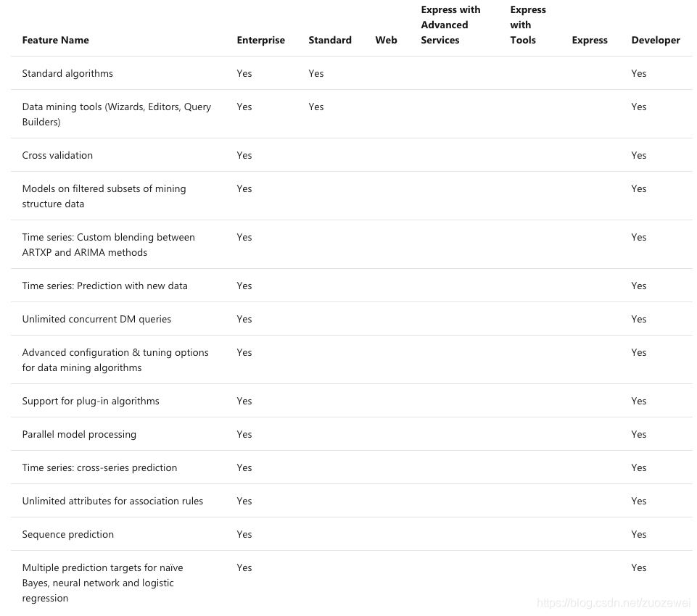Click Developer Yes in Cross validation row
The image size is (697, 616).
click(638, 155)
